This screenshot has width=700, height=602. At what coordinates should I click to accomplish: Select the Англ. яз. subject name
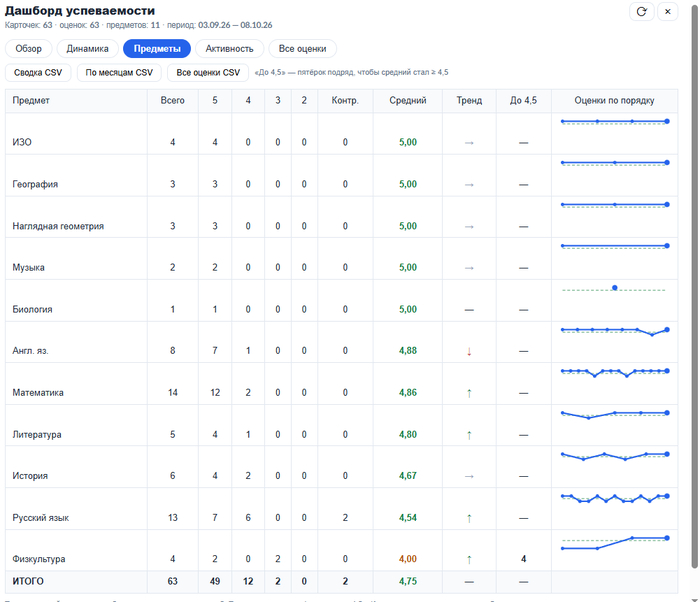(30, 351)
